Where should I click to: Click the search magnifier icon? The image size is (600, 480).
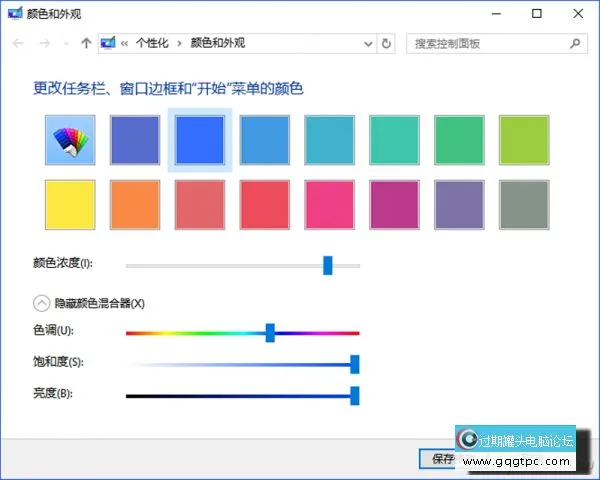click(575, 44)
